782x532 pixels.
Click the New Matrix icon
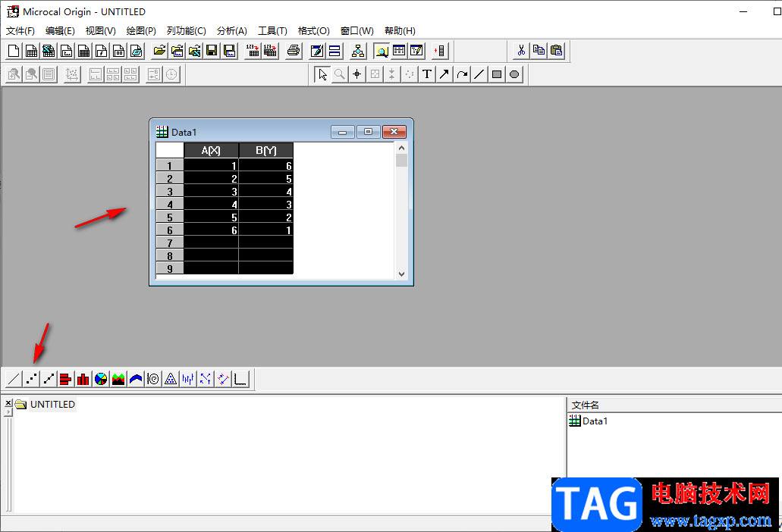[x=83, y=51]
